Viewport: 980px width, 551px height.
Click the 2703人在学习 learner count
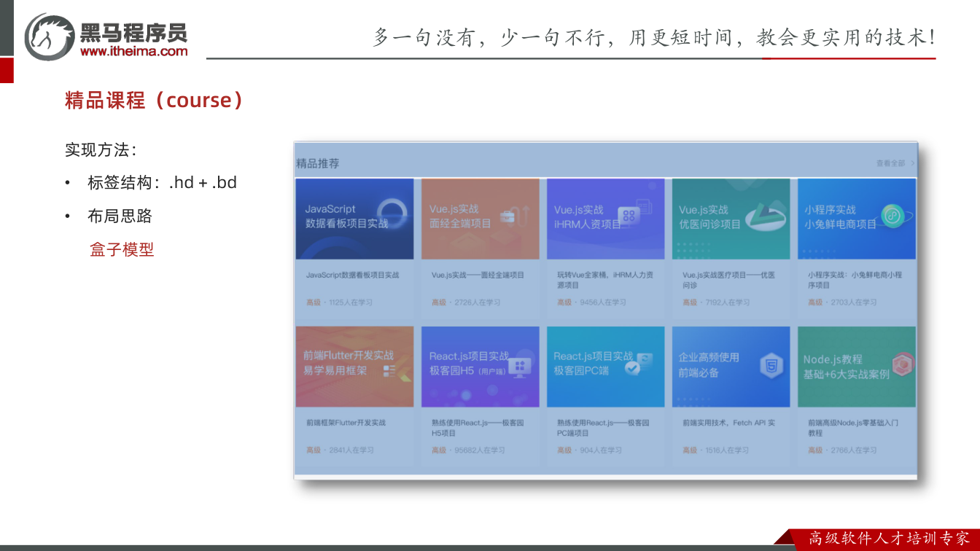854,302
